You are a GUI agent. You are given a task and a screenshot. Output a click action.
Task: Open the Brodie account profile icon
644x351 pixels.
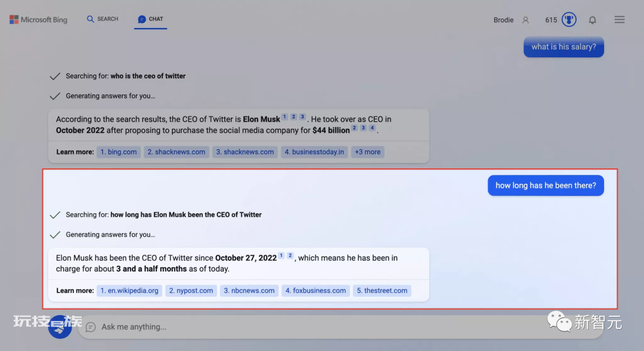click(x=525, y=20)
